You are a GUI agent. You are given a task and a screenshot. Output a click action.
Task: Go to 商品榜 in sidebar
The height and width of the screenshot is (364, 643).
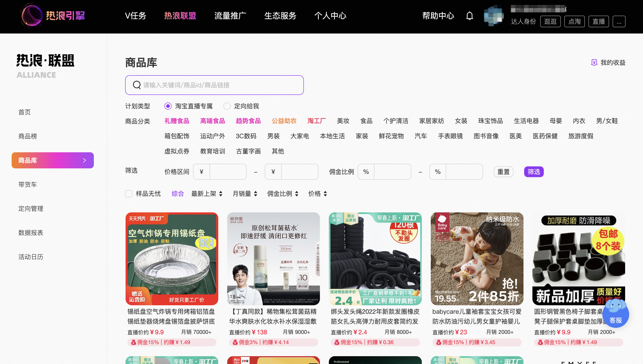pos(27,136)
